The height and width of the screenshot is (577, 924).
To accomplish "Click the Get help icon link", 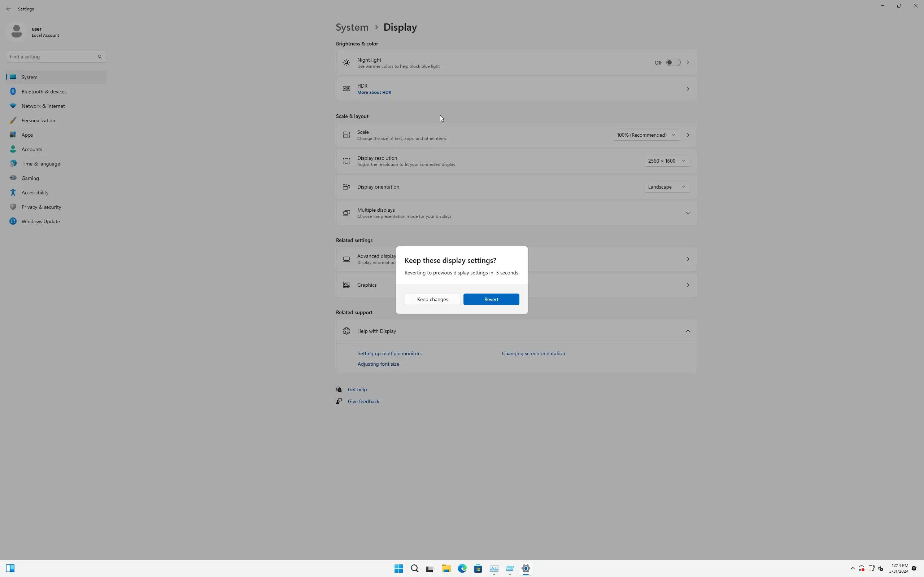I will click(x=339, y=389).
